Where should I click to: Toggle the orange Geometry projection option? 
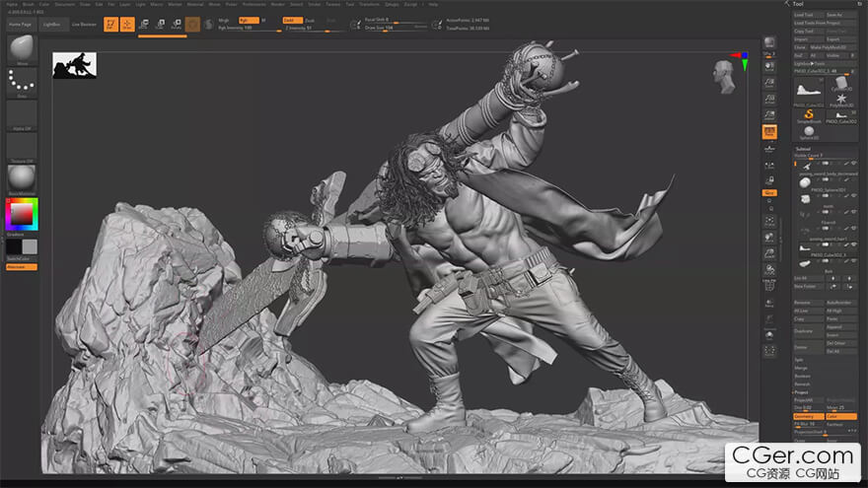(809, 416)
